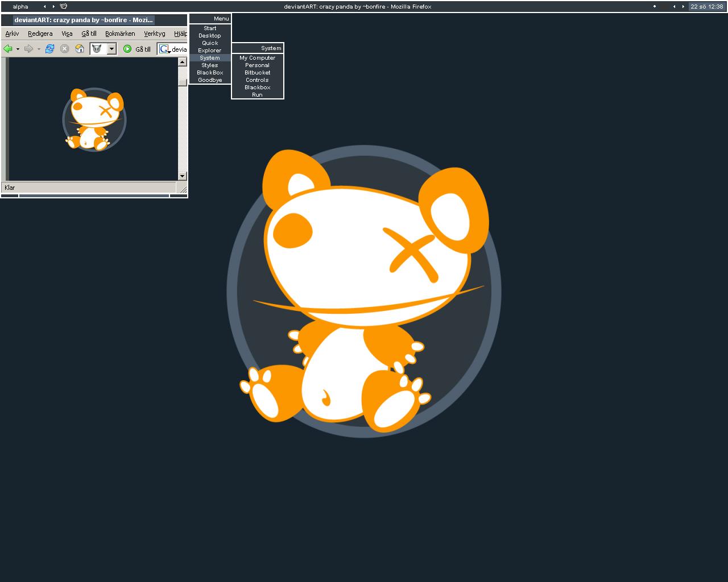Click the Firefox window title bar text
The width and height of the screenshot is (728, 582).
pos(84,20)
